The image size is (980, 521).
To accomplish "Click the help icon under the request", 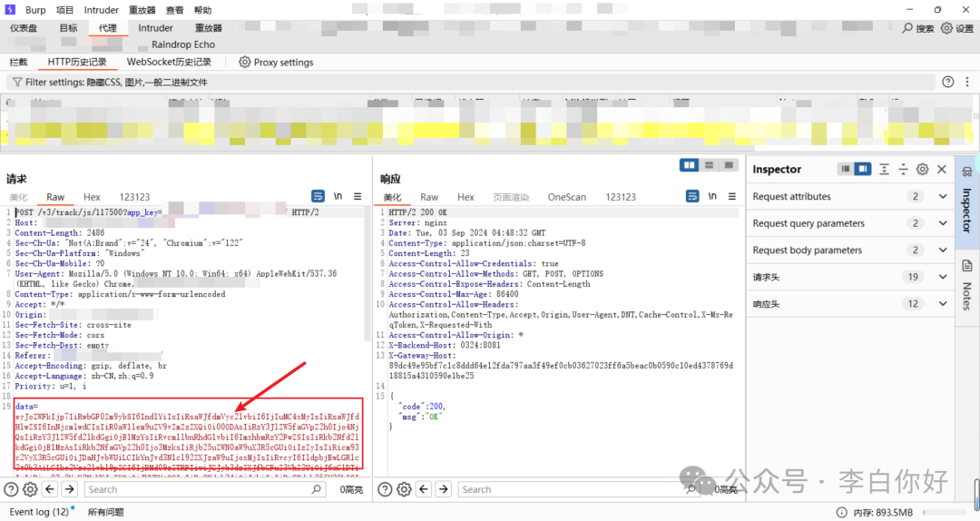I will (11, 489).
